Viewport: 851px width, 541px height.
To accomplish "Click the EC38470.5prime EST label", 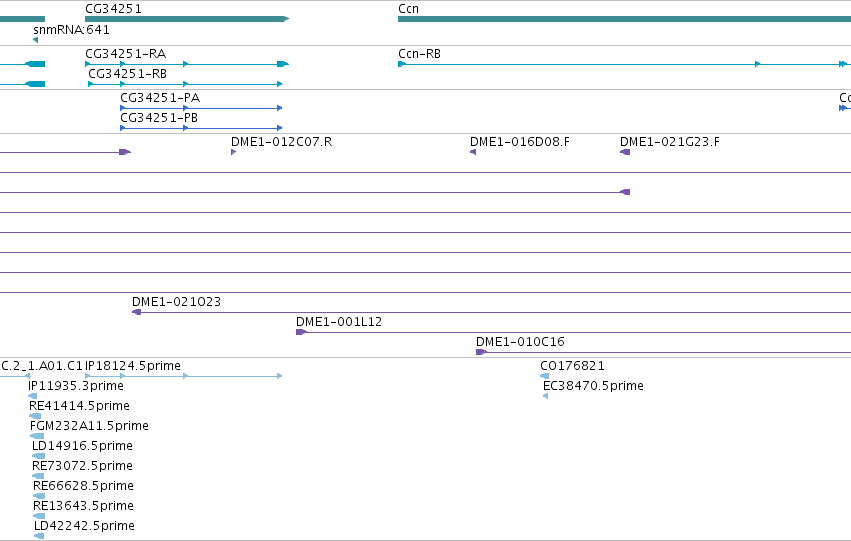I will pyautogui.click(x=593, y=386).
